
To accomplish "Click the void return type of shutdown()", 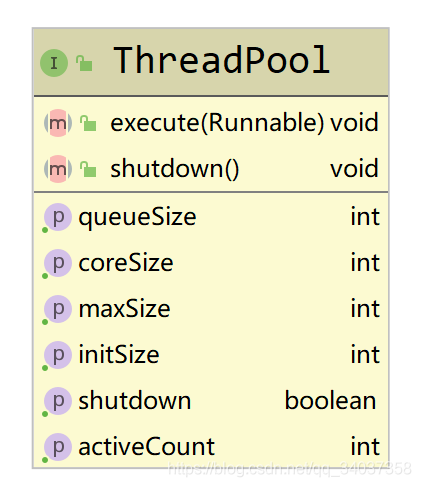I will (354, 168).
